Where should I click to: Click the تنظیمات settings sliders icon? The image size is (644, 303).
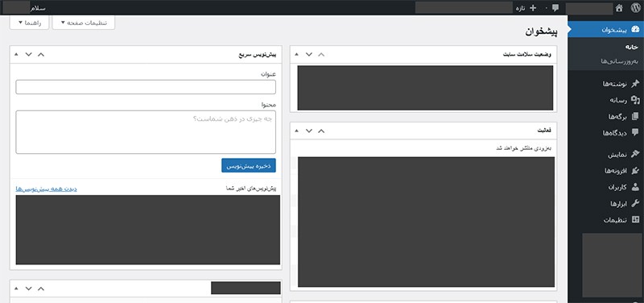635,219
